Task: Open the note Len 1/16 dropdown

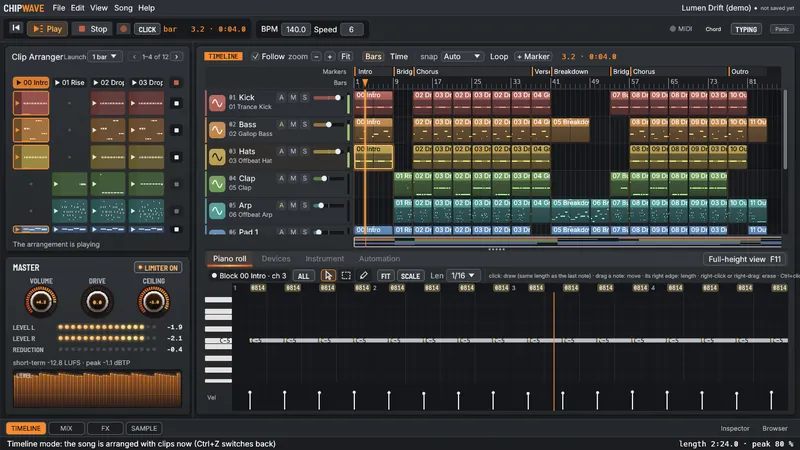Action: pos(463,276)
